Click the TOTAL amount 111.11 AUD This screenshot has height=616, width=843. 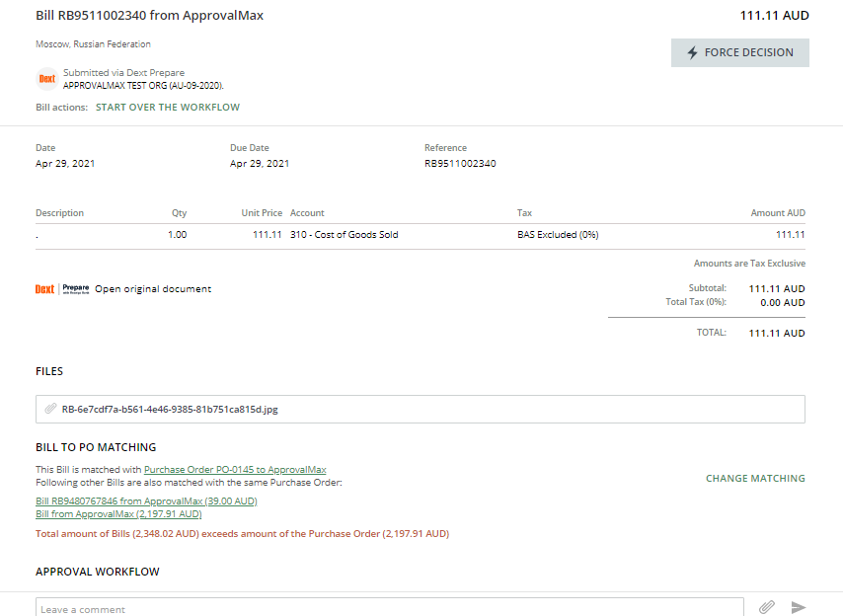[777, 334]
